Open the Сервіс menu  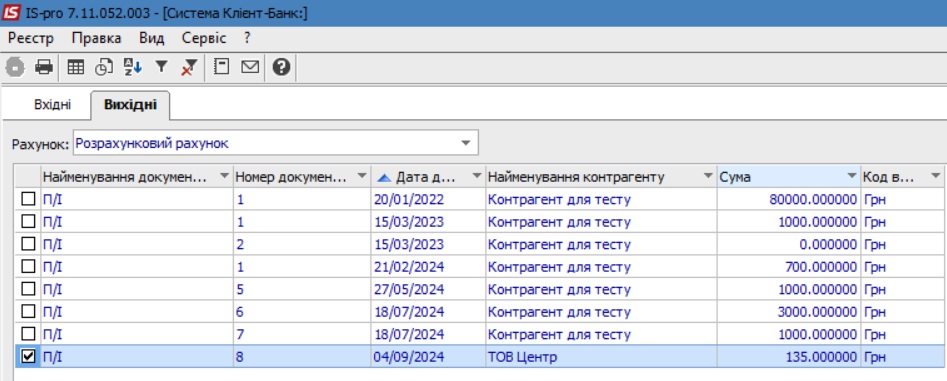pyautogui.click(x=204, y=39)
